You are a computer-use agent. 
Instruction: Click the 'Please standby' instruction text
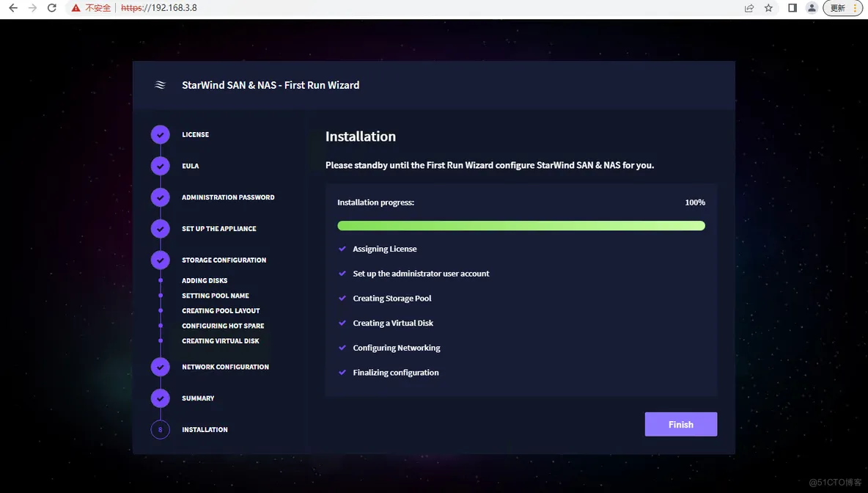pos(490,165)
